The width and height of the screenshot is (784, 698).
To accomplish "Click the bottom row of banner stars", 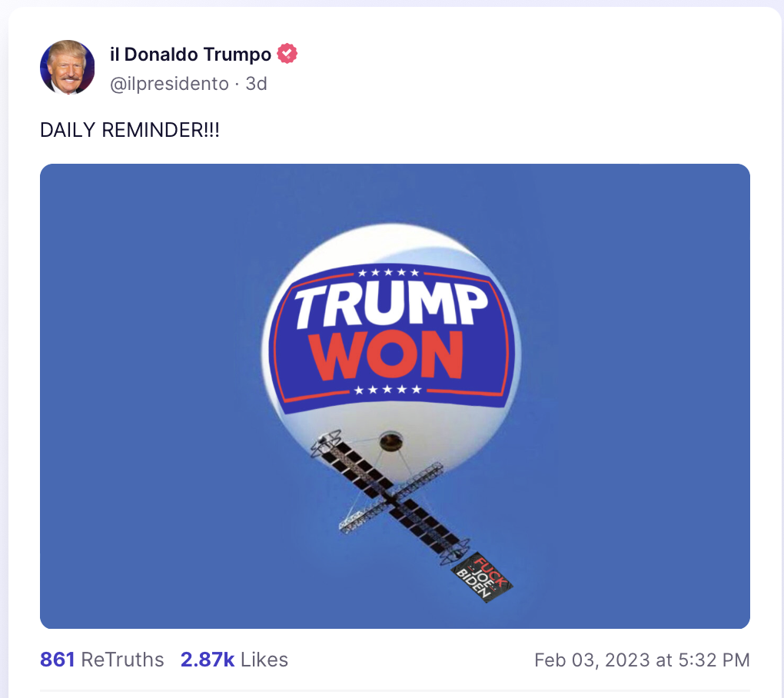I will [x=388, y=390].
